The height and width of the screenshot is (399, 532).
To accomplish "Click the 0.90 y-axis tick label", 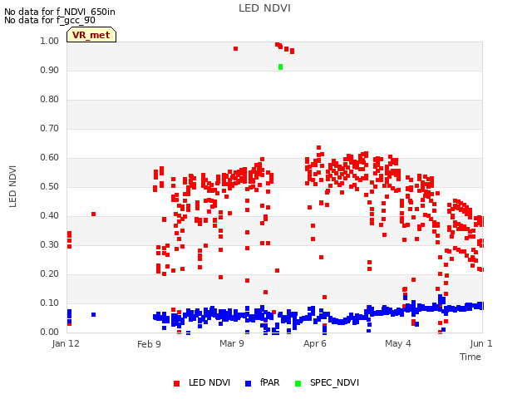I will [50, 70].
